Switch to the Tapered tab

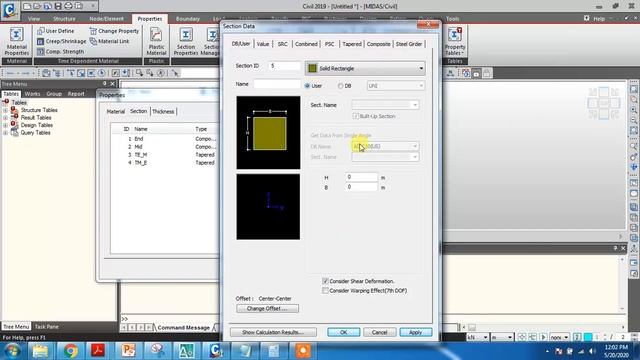click(351, 44)
